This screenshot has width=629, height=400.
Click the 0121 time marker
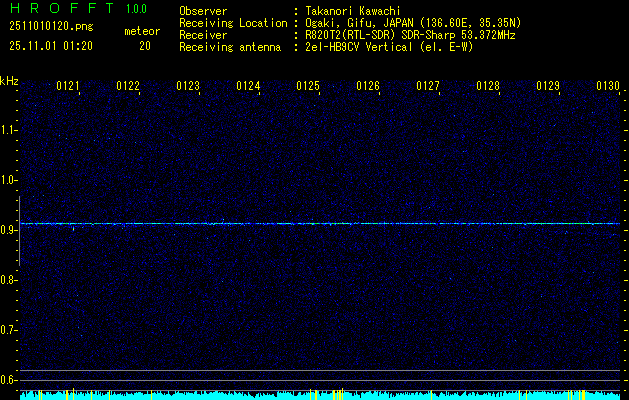click(68, 86)
